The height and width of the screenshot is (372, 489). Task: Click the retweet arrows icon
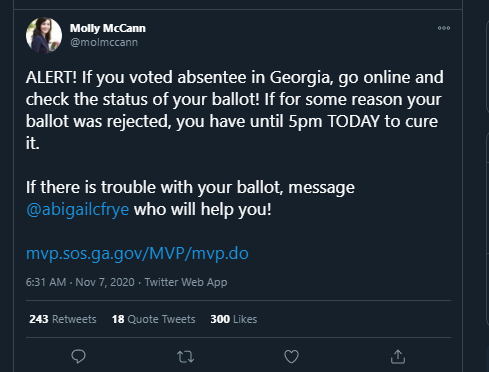pyautogui.click(x=185, y=357)
